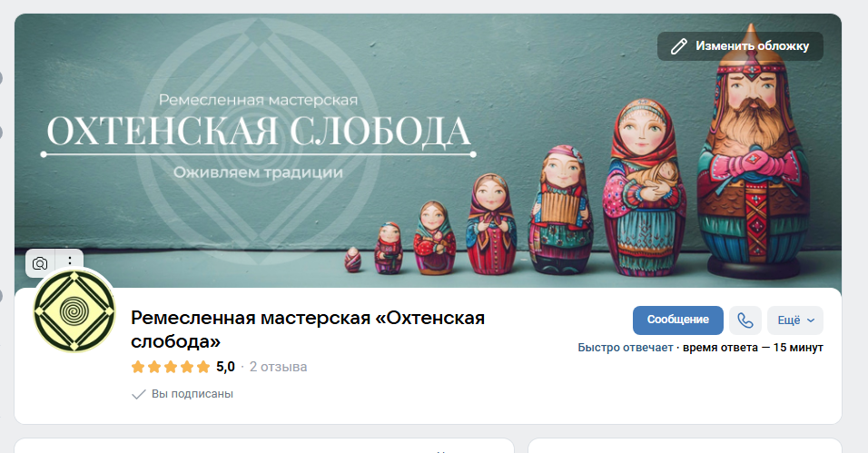The width and height of the screenshot is (868, 453).
Task: Click the Изменить обложку button label
Action: tap(752, 46)
